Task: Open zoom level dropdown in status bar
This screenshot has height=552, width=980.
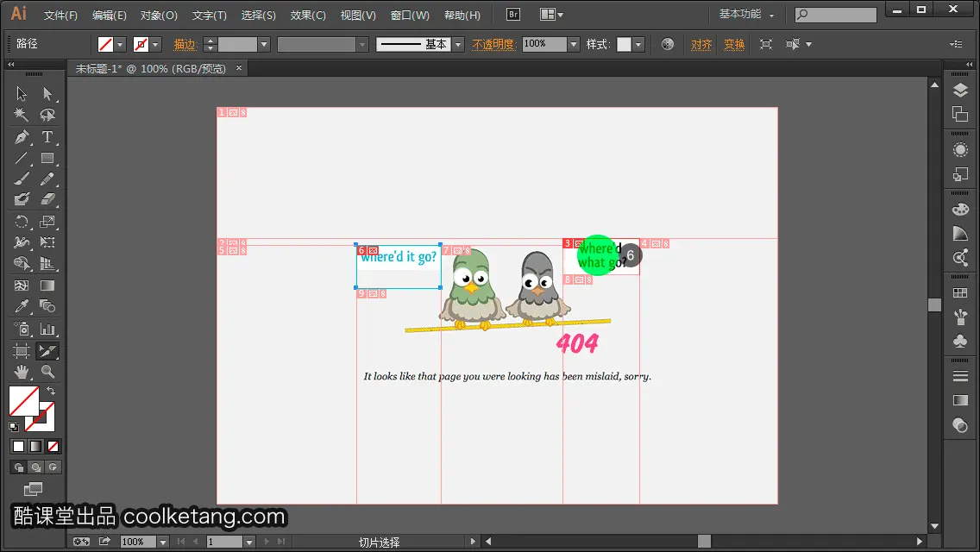Action: tap(162, 542)
